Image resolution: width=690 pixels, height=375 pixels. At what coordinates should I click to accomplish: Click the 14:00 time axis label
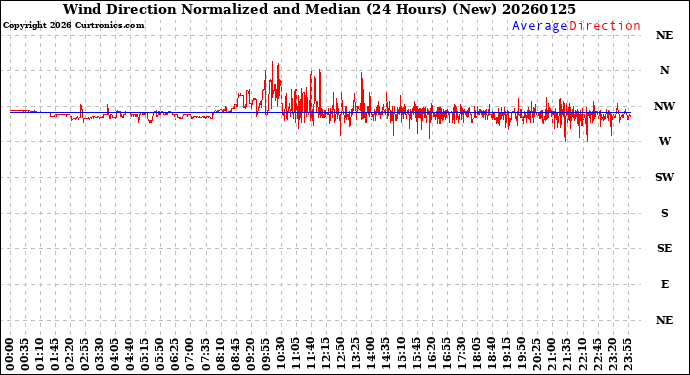tap(371, 355)
